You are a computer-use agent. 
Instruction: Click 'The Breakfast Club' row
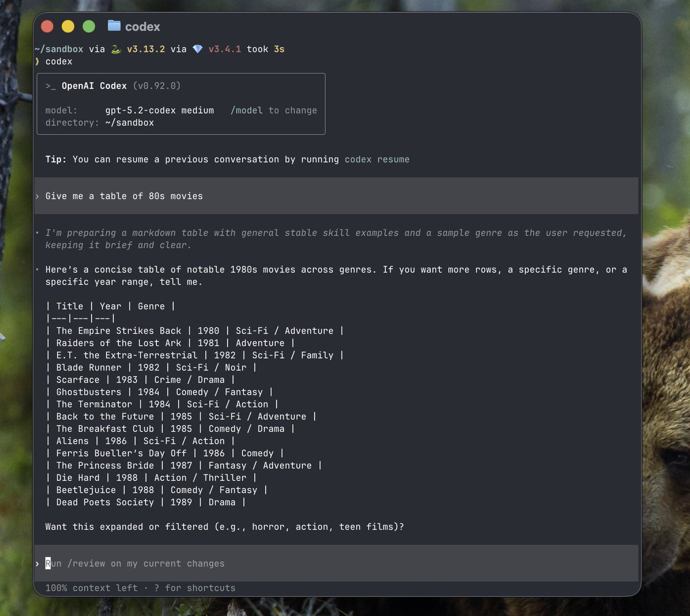click(170, 429)
